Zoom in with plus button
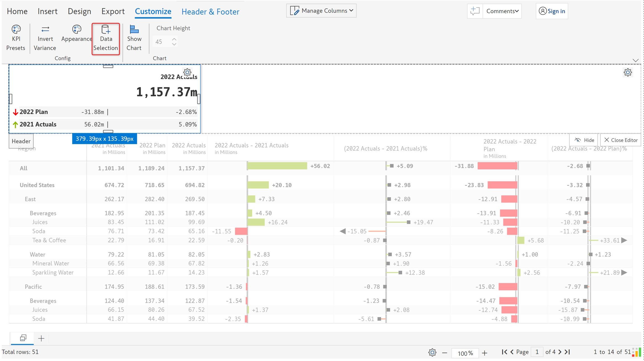This screenshot has width=644, height=361. [485, 353]
